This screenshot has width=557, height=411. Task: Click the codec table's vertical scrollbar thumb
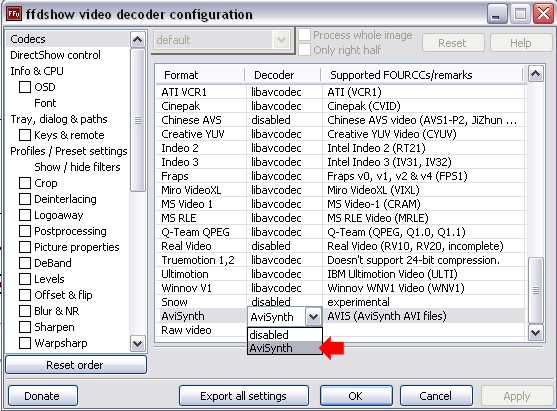(535, 290)
